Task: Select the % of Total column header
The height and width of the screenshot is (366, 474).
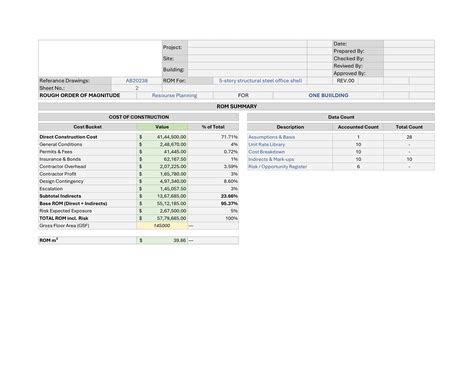Action: (x=213, y=127)
